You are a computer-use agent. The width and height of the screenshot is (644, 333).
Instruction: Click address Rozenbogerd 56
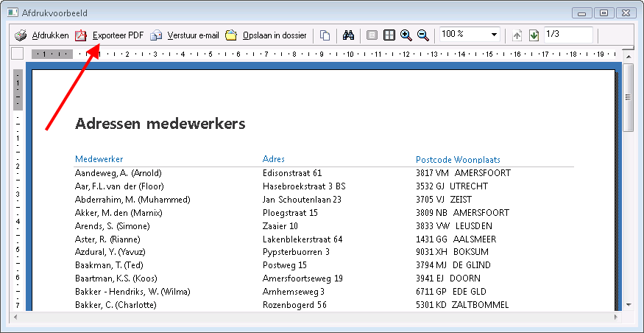pos(294,305)
